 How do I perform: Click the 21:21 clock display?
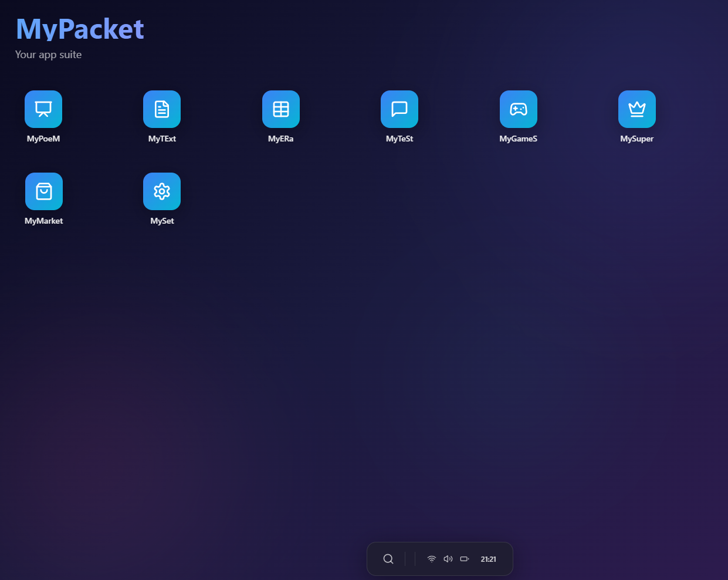coord(487,559)
